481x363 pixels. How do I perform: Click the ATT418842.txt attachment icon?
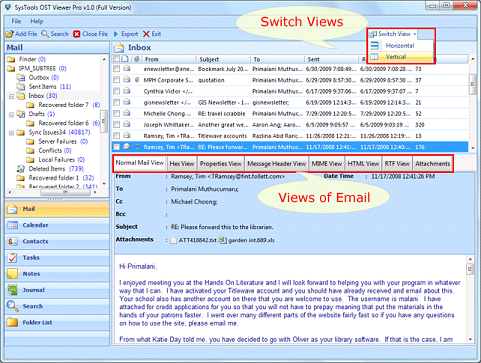[173, 240]
